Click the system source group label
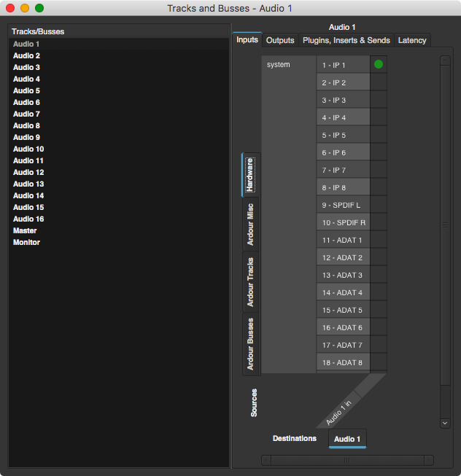The height and width of the screenshot is (476, 461). point(279,65)
